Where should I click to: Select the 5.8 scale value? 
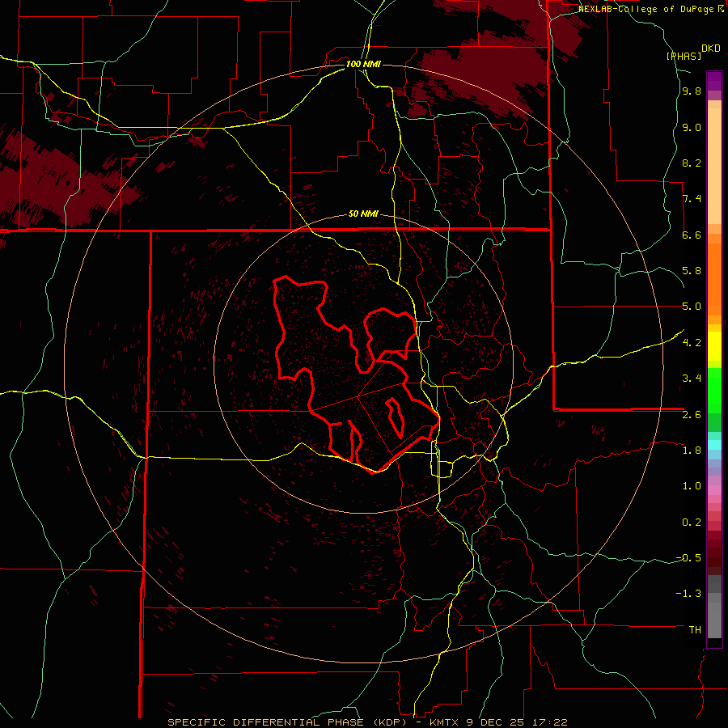coord(692,271)
